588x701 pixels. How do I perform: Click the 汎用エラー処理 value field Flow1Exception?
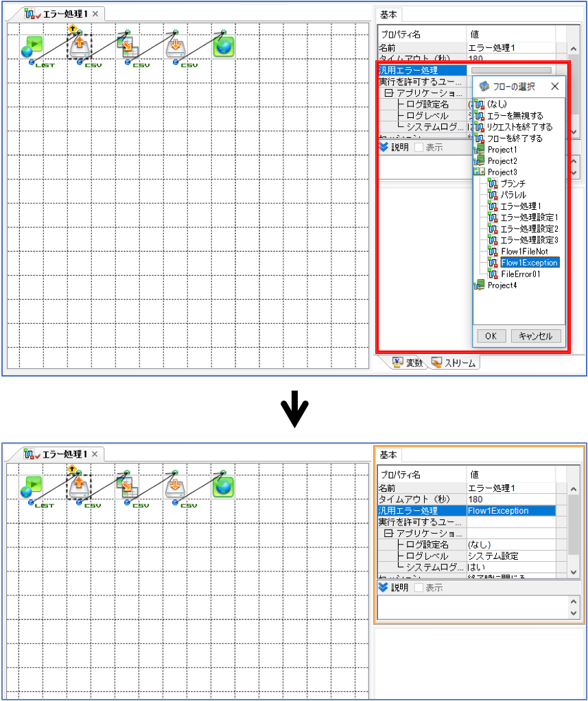510,510
